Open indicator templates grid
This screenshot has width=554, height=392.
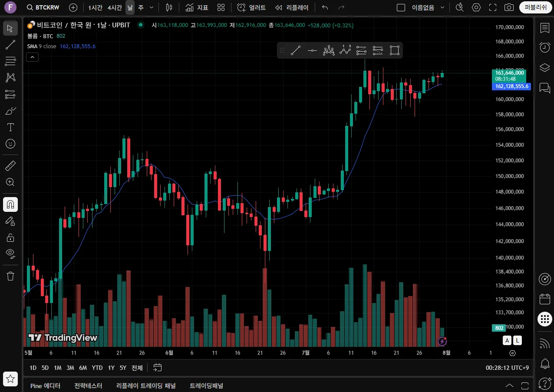coord(221,7)
